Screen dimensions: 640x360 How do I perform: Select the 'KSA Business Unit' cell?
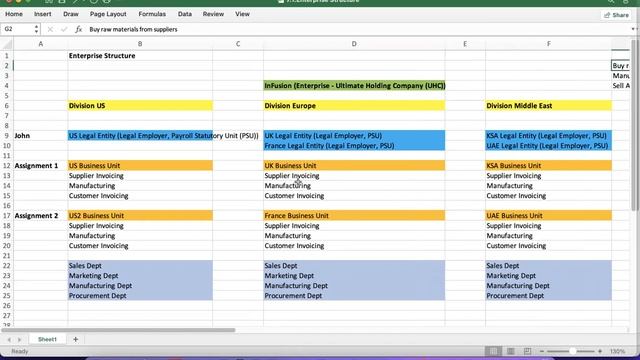(549, 166)
